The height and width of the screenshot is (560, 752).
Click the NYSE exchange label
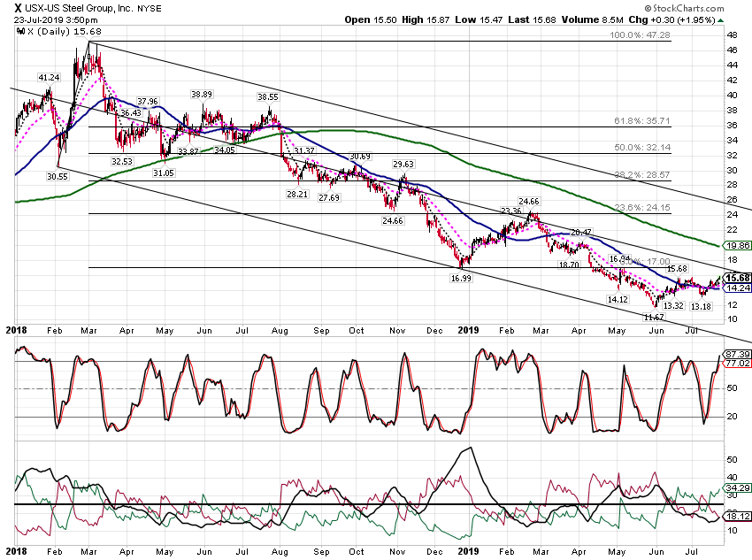pyautogui.click(x=150, y=9)
